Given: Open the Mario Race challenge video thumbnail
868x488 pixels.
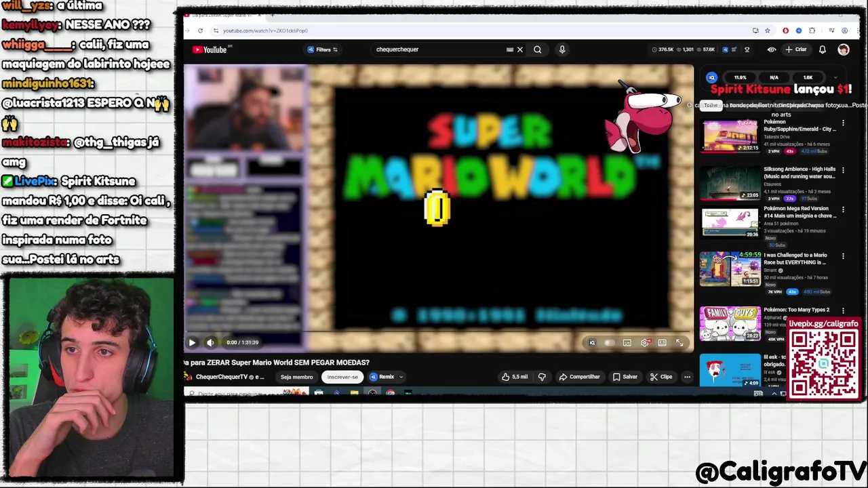Looking at the screenshot, I should click(x=730, y=269).
